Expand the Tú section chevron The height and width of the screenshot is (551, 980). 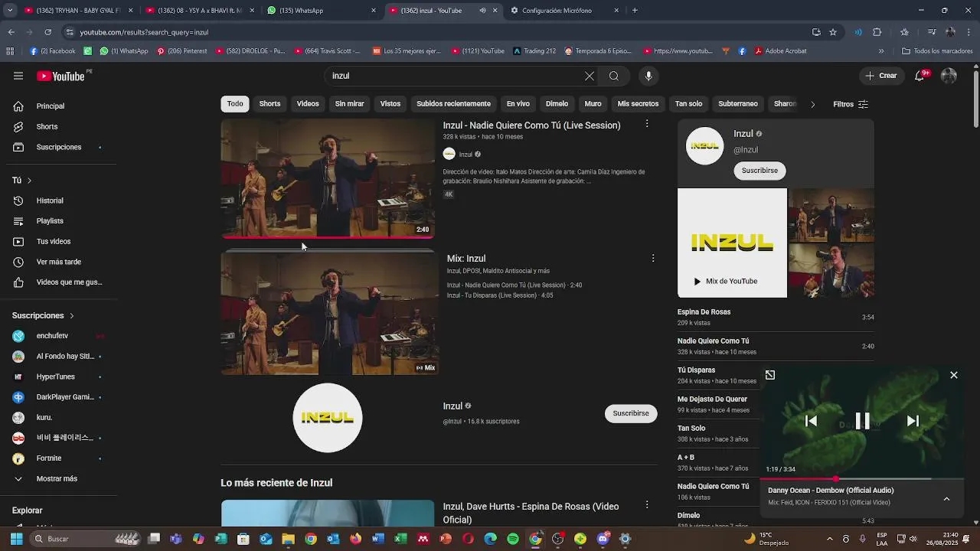(29, 181)
